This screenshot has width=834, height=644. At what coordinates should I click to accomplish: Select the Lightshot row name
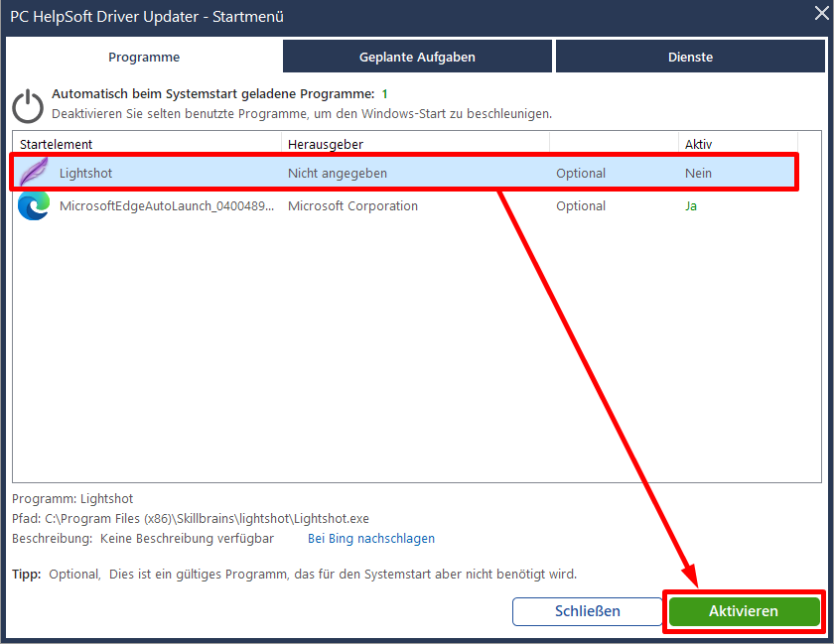click(85, 173)
